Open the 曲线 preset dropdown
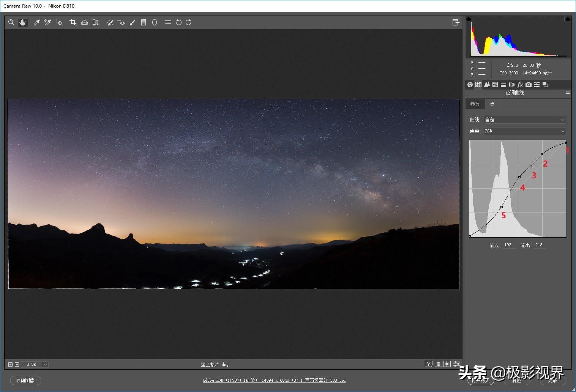 (x=525, y=120)
